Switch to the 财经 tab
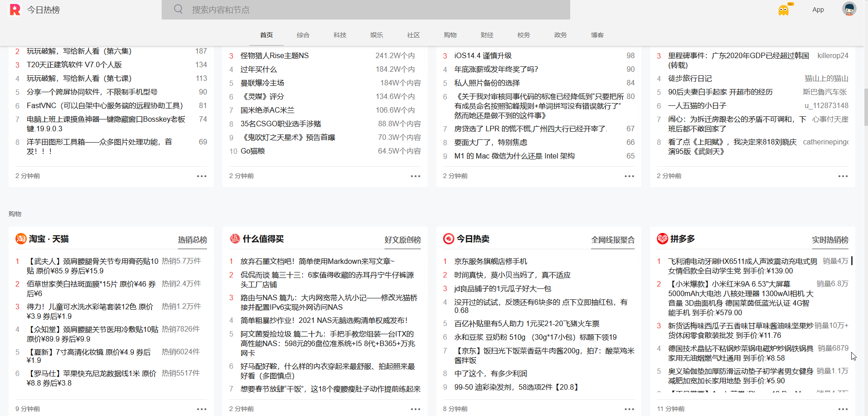 click(487, 35)
